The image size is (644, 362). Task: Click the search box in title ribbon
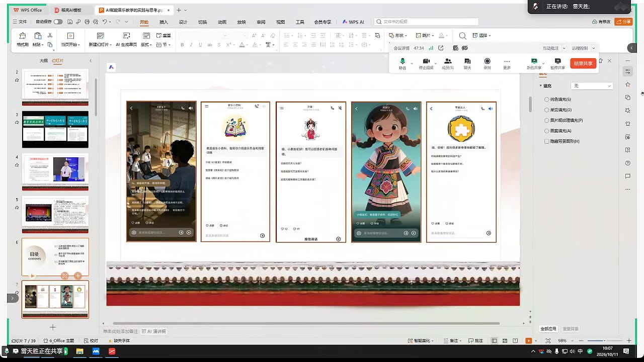coord(427,22)
